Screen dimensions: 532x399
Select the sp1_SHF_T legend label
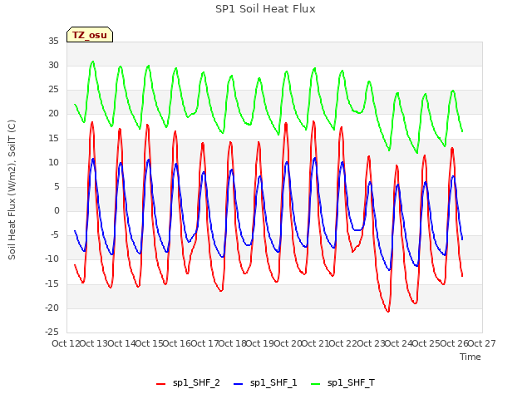[351, 383]
